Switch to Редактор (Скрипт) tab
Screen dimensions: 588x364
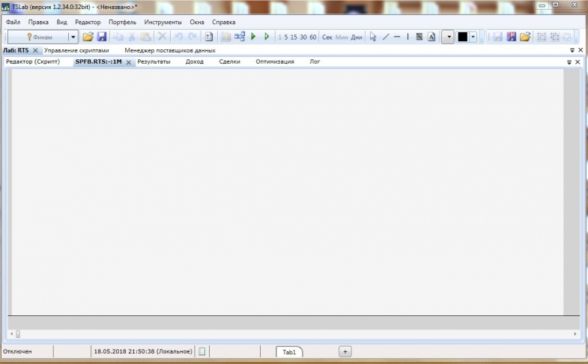pyautogui.click(x=33, y=61)
